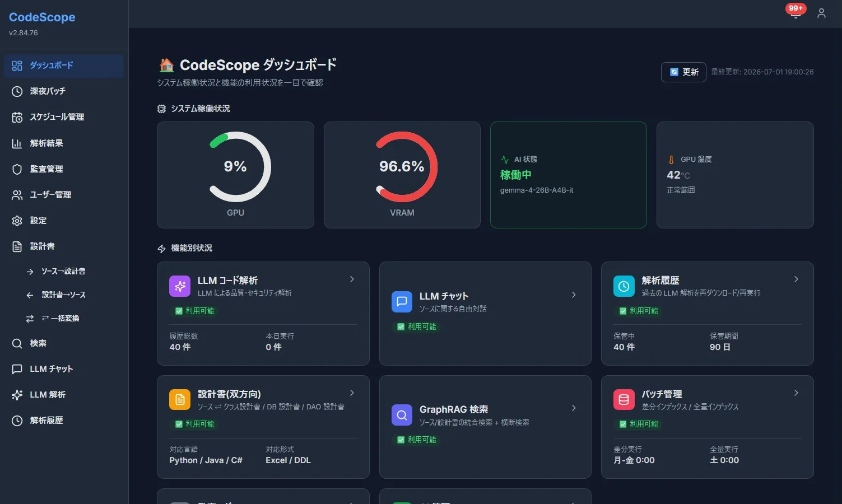Click the CPU chip icon by システム稼働状況

161,109
